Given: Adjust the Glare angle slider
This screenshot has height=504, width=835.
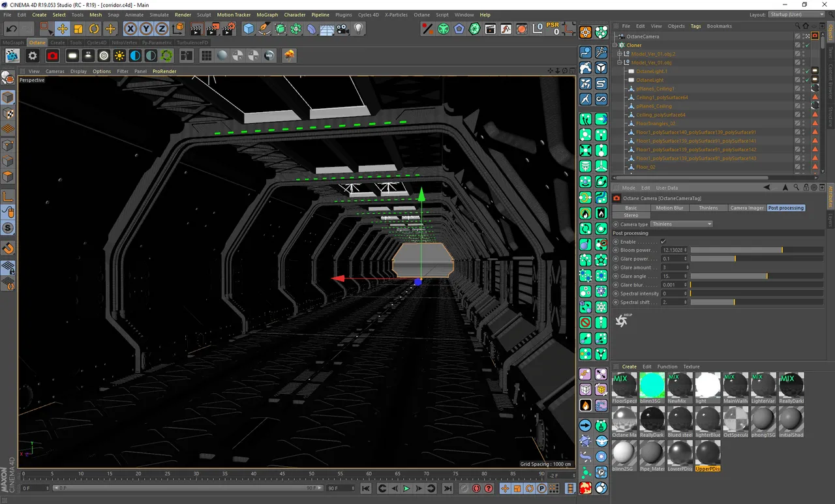Looking at the screenshot, I should pyautogui.click(x=757, y=276).
